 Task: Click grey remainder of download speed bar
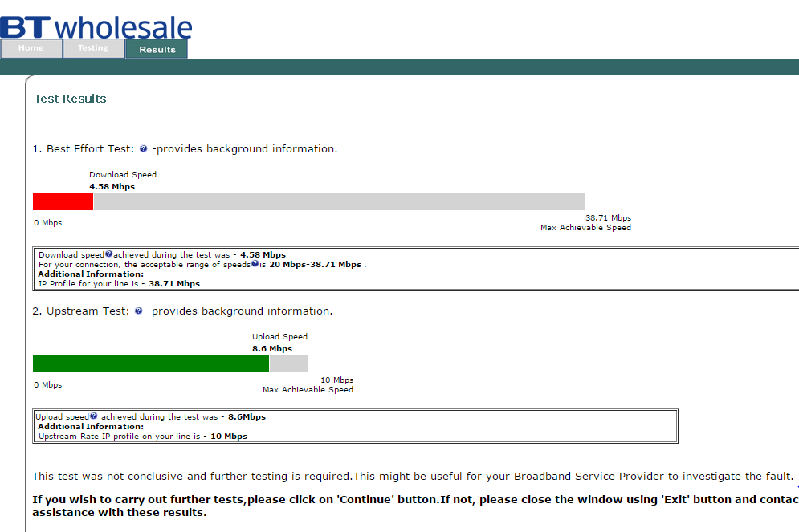pos(340,201)
